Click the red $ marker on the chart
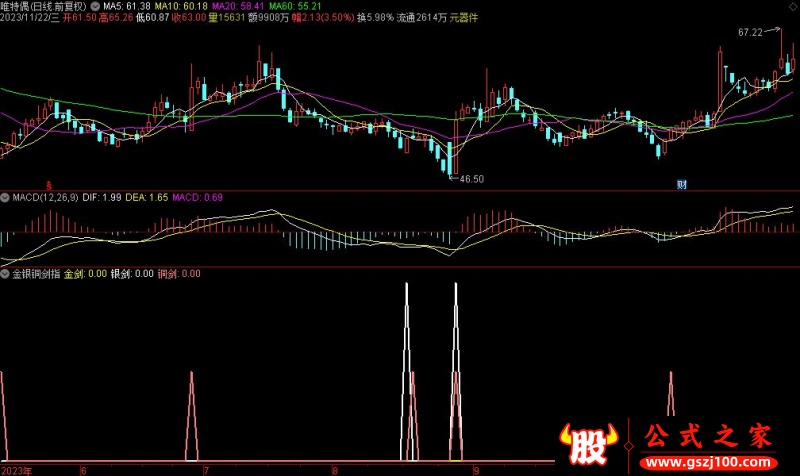Viewport: 800px width, 476px height. tap(49, 186)
